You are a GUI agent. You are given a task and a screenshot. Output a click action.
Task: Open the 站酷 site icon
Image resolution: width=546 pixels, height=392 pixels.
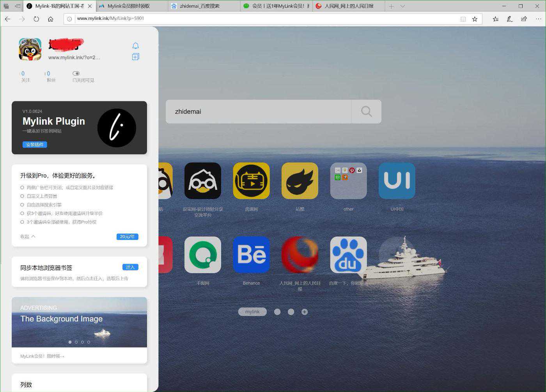[x=300, y=181]
